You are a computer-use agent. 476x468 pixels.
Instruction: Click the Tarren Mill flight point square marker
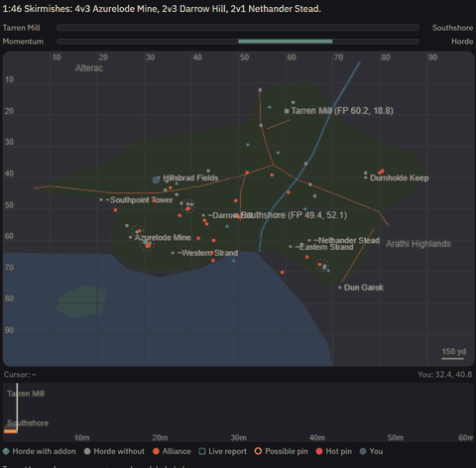[x=287, y=111]
